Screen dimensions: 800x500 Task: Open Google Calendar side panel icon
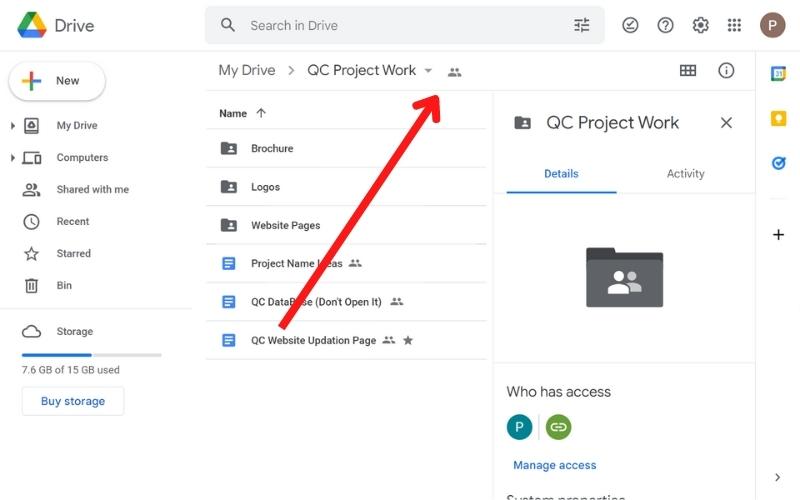[778, 73]
